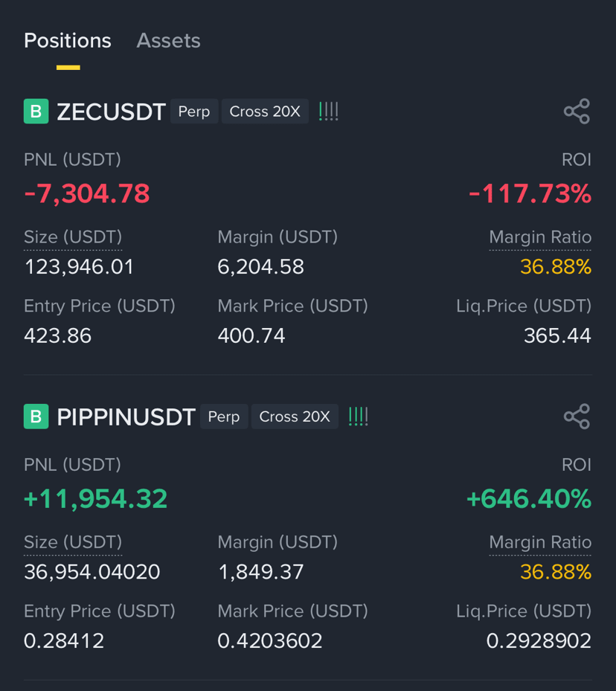Image resolution: width=616 pixels, height=691 pixels.
Task: Open the PIPPINUSDT pair name
Action: coord(126,417)
